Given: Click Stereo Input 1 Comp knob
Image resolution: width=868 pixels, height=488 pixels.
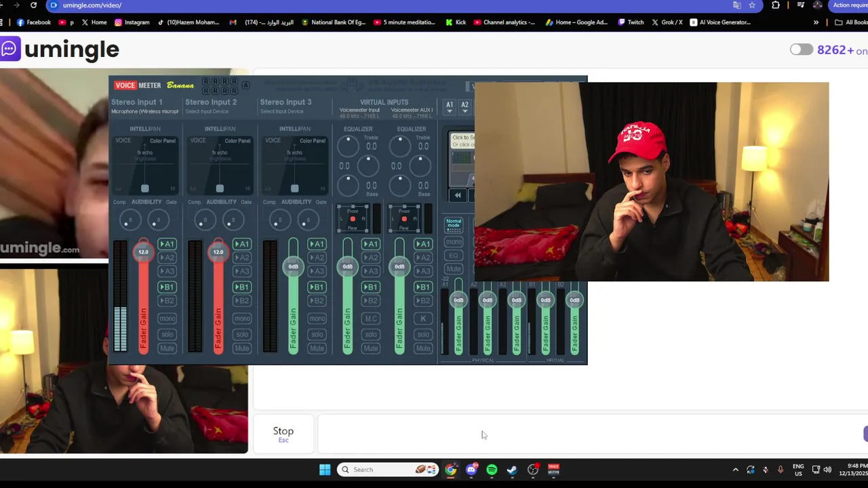Looking at the screenshot, I should click(130, 220).
